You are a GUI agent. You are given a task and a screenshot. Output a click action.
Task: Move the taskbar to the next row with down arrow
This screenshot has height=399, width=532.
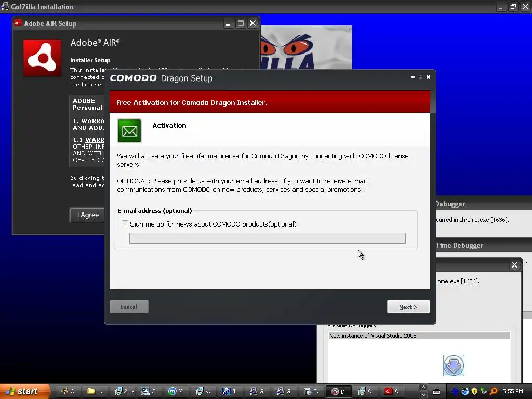(x=423, y=395)
